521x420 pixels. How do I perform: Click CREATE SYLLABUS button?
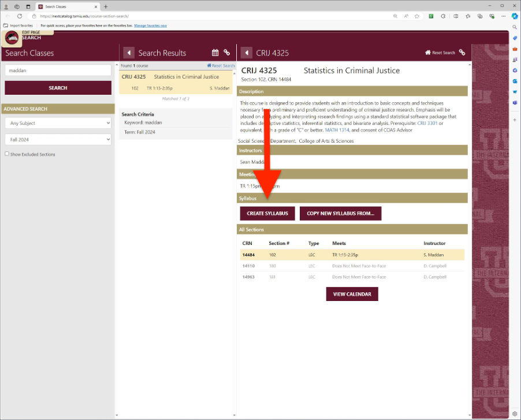tap(267, 213)
